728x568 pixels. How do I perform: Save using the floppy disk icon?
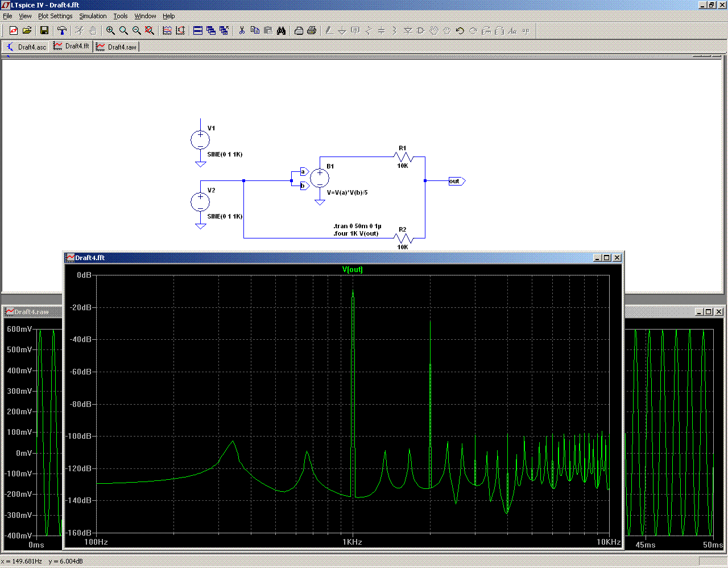[x=44, y=31]
